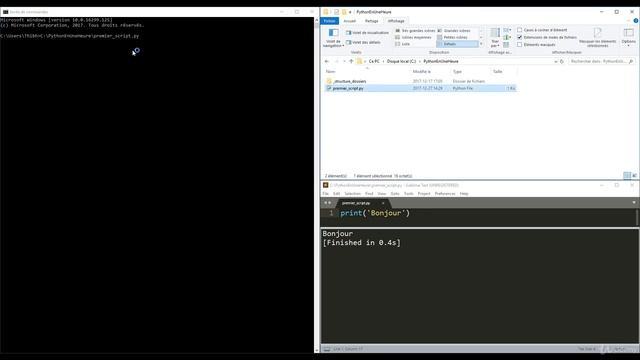Screen dimensions: 640x360
Task: Go up one folder level in Explorer
Action: point(351,61)
